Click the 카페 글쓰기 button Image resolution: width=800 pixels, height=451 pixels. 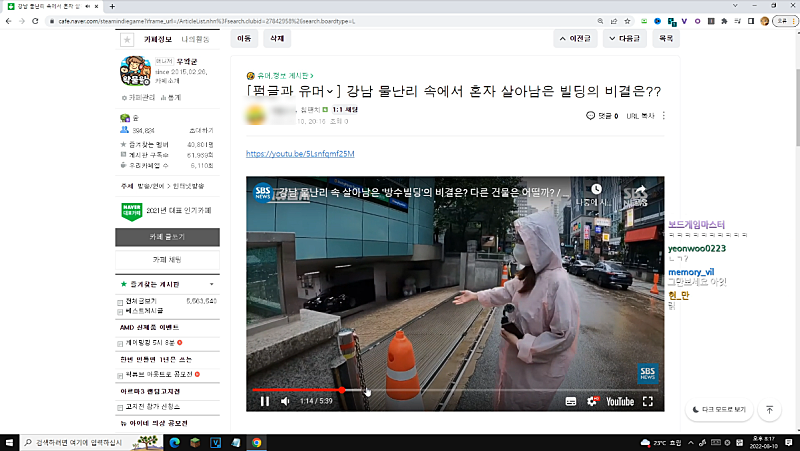click(166, 237)
